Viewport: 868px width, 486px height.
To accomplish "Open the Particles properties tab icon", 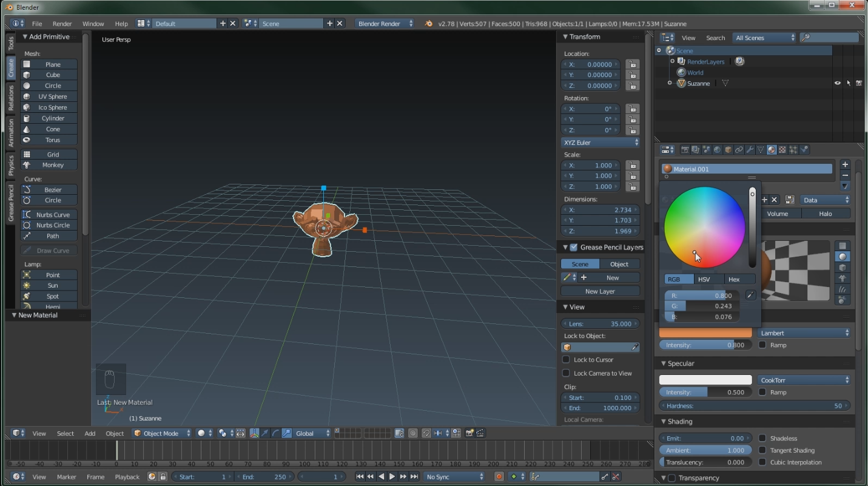I will [793, 150].
